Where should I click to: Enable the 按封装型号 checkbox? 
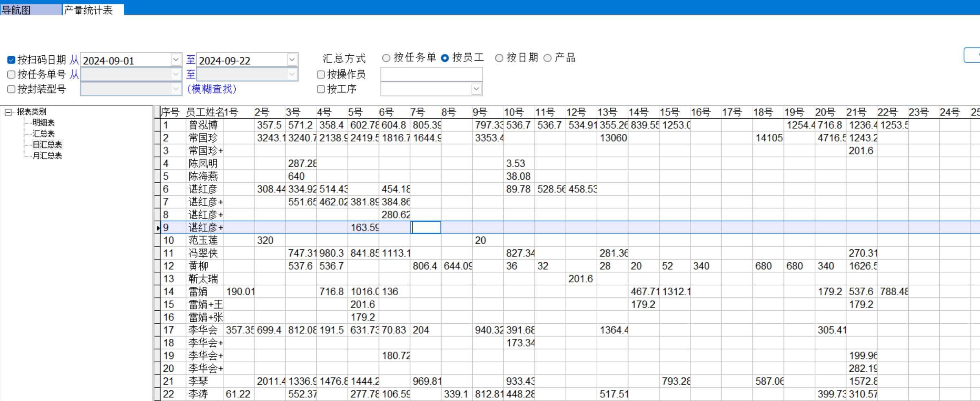pos(11,89)
